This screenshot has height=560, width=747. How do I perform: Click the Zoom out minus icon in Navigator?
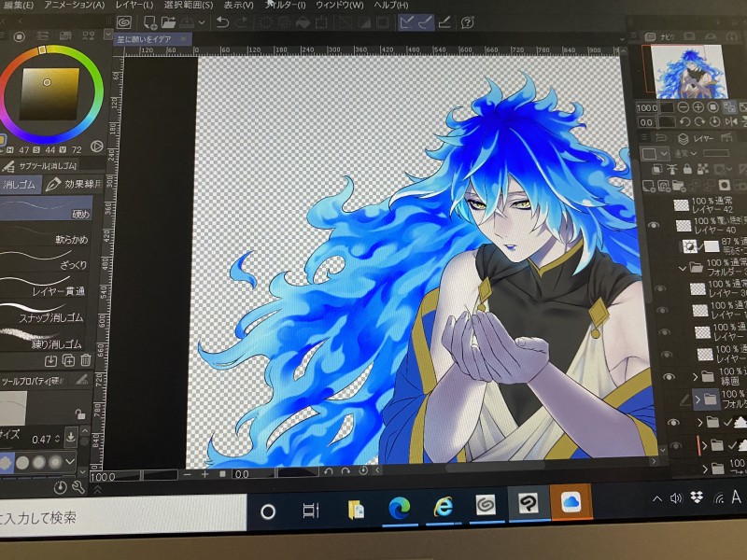tap(683, 107)
